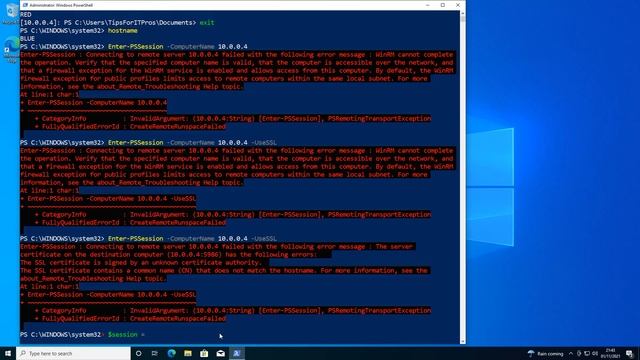Click 'about_Remote_Troubleshooting Help topic' in last error
Image resolution: width=640 pixels, height=360 pixels.
click(x=93, y=278)
